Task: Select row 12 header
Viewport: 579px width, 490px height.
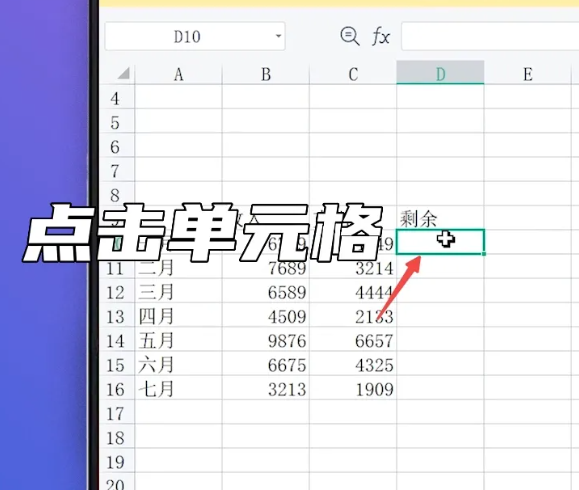Action: point(117,292)
